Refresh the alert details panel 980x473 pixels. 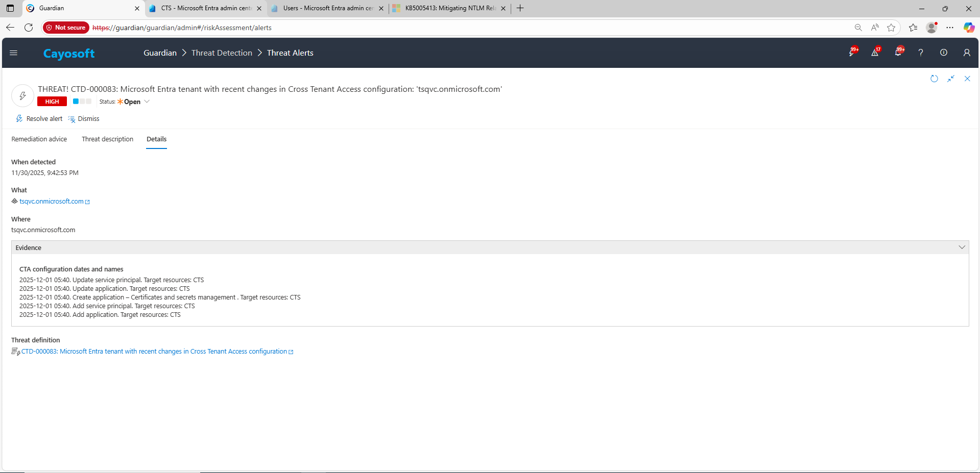click(934, 79)
